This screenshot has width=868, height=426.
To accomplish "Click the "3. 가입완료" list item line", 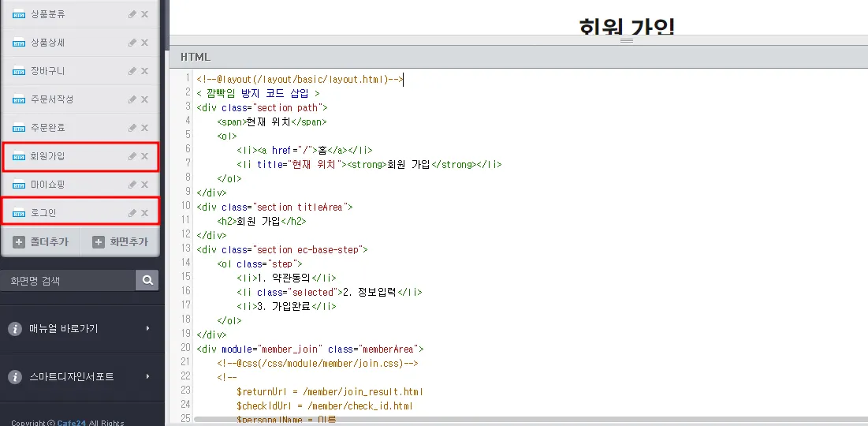I will click(286, 306).
